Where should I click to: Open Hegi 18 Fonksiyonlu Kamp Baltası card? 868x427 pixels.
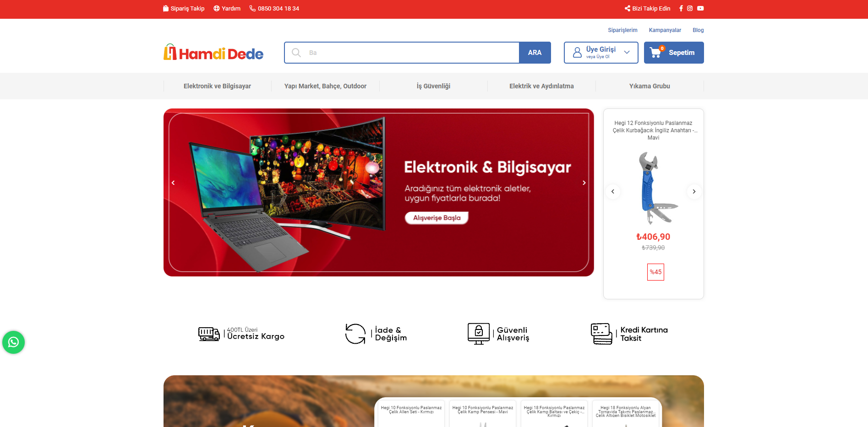point(554,413)
